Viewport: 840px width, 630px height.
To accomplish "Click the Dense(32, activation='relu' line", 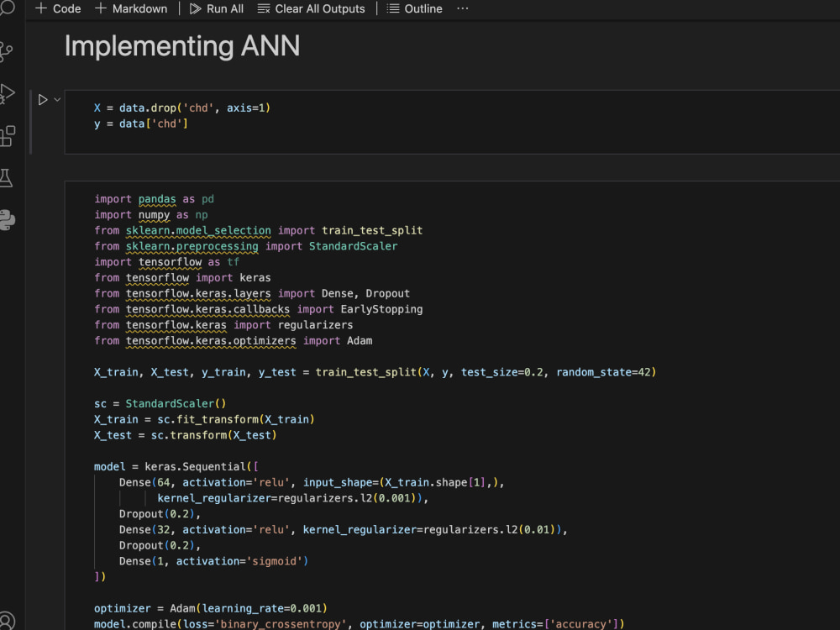I will pos(344,530).
